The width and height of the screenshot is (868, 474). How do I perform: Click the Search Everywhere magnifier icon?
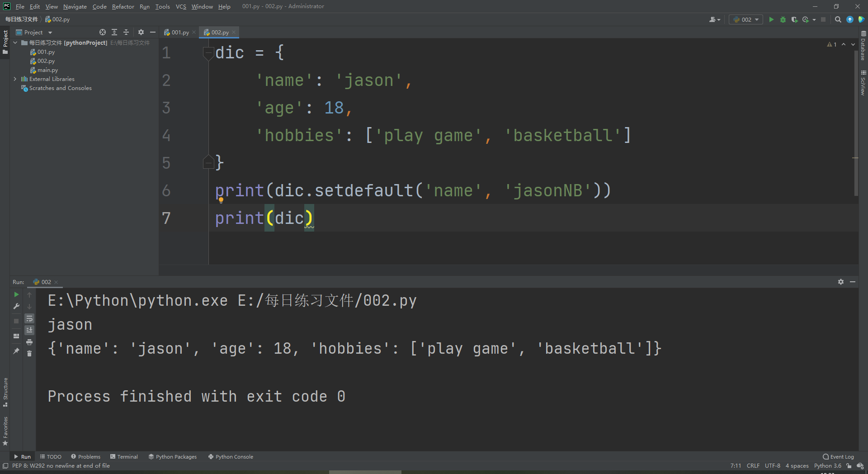coord(838,19)
